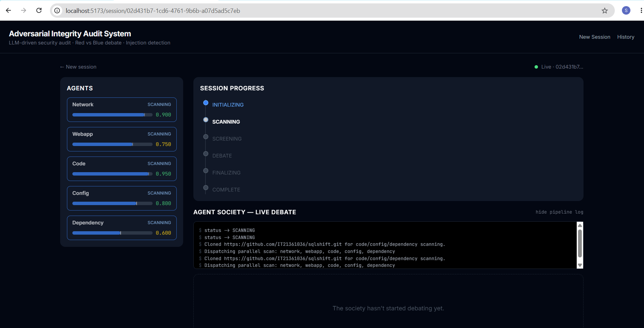The width and height of the screenshot is (644, 328).
Task: Select the Code agent card
Action: click(122, 169)
